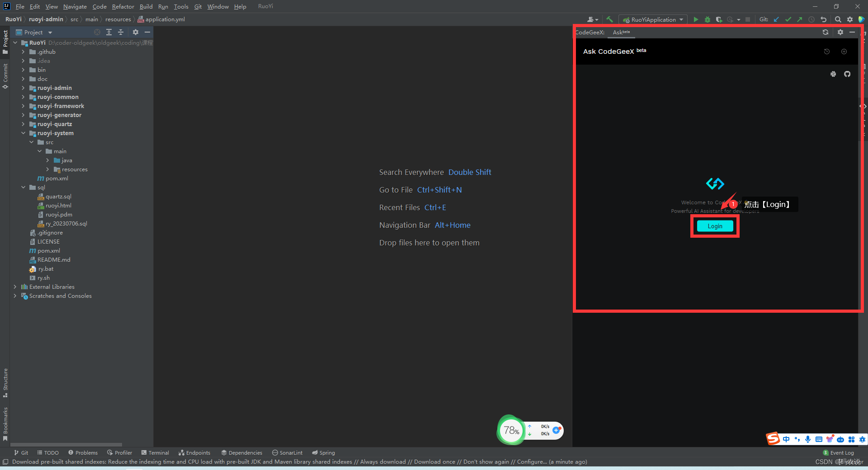Viewport: 868px width, 470px height.
Task: Toggle Sogou Chinese/English mode indicator
Action: 786,439
